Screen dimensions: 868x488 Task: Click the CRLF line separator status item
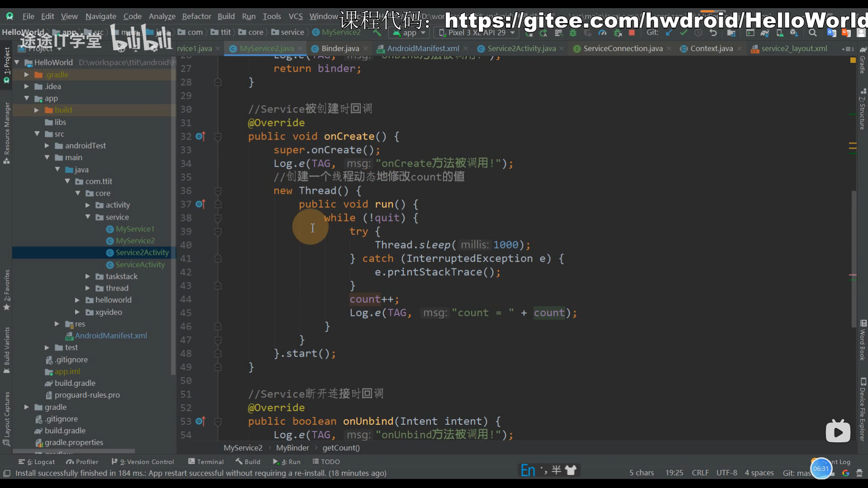point(700,473)
